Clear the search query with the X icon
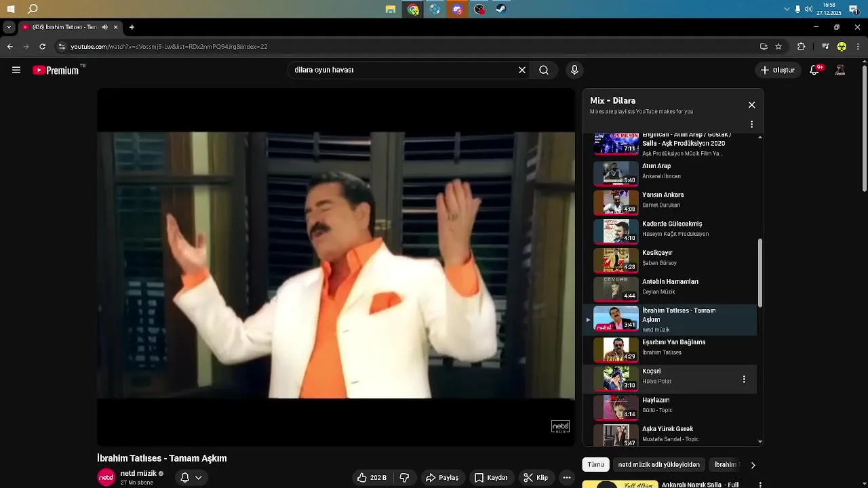The image size is (868, 488). pyautogui.click(x=522, y=70)
